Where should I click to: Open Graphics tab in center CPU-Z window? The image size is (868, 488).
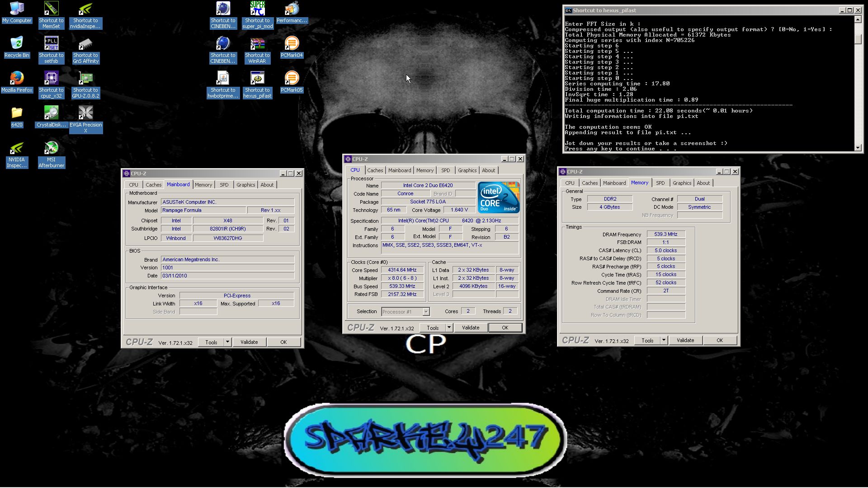(x=467, y=170)
